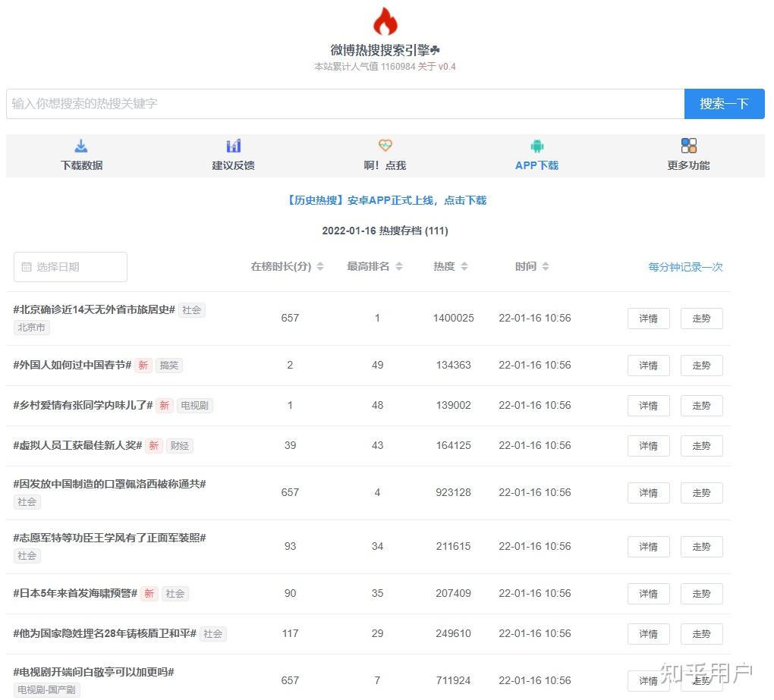Click topic #北京确诊近14天无外省市旅居史#
This screenshot has width=774, height=700.
point(94,309)
